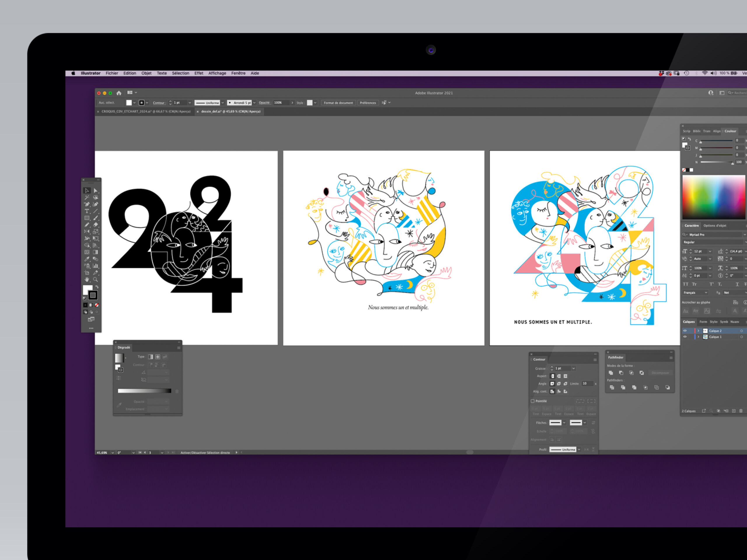
Task: Select the Pen tool
Action: click(x=87, y=204)
